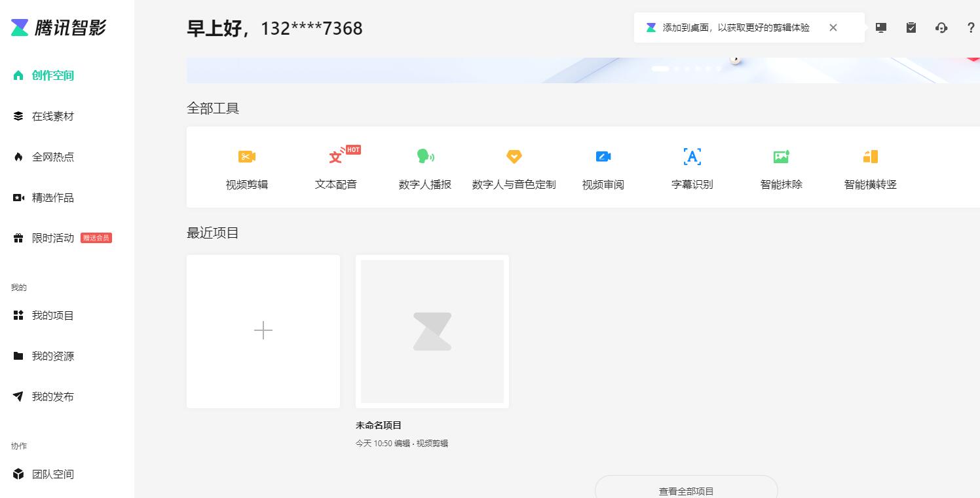Viewport: 980px width, 498px height.
Task: Click 添加到桌面 notification text
Action: [x=736, y=28]
